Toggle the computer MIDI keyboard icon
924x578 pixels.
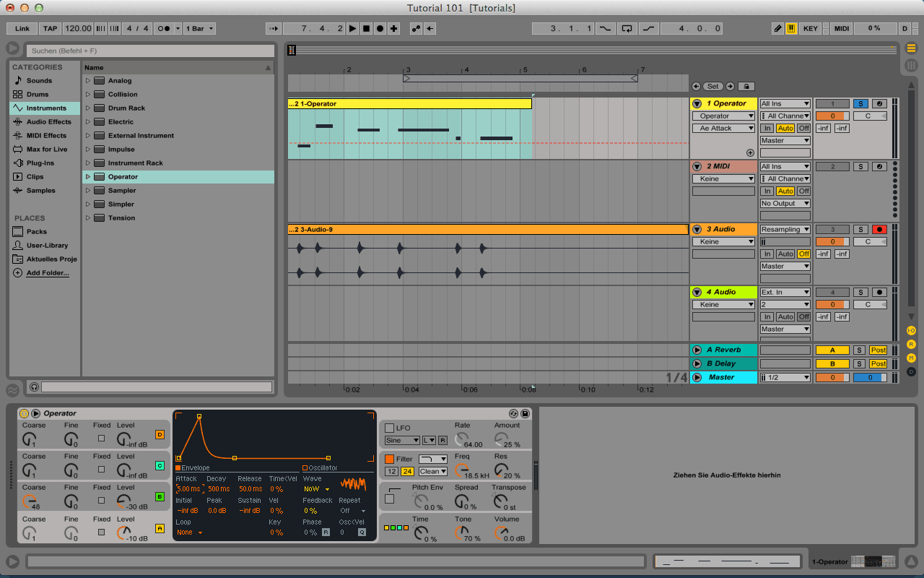click(x=792, y=28)
